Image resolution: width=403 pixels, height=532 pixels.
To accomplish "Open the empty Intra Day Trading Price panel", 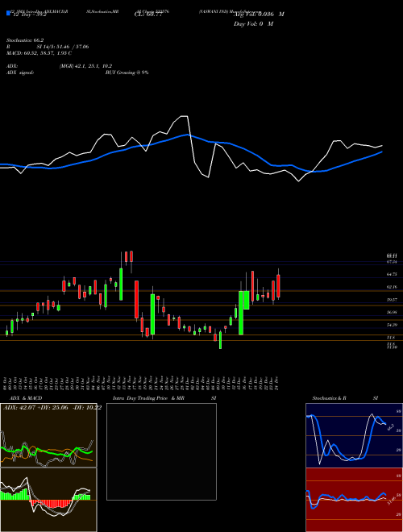I will click(x=161, y=451).
